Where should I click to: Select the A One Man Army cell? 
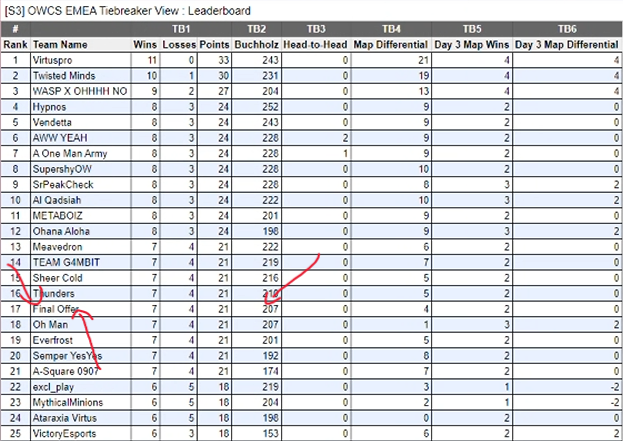tap(81, 153)
